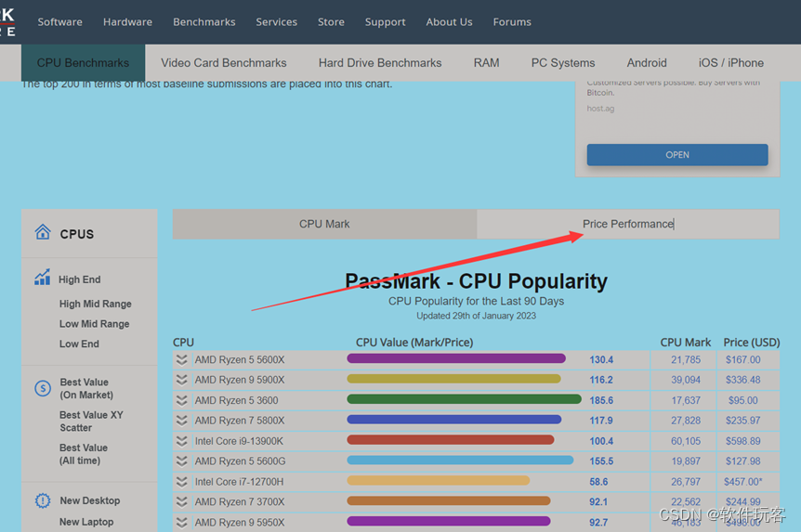
Task: Expand the AMD Ryzen 7 5800X row
Action: [182, 421]
